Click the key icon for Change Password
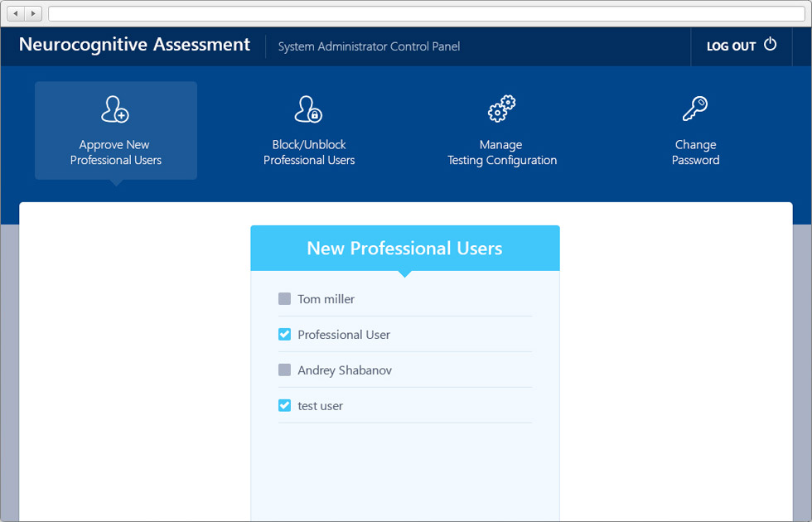The height and width of the screenshot is (522, 812). pos(695,109)
